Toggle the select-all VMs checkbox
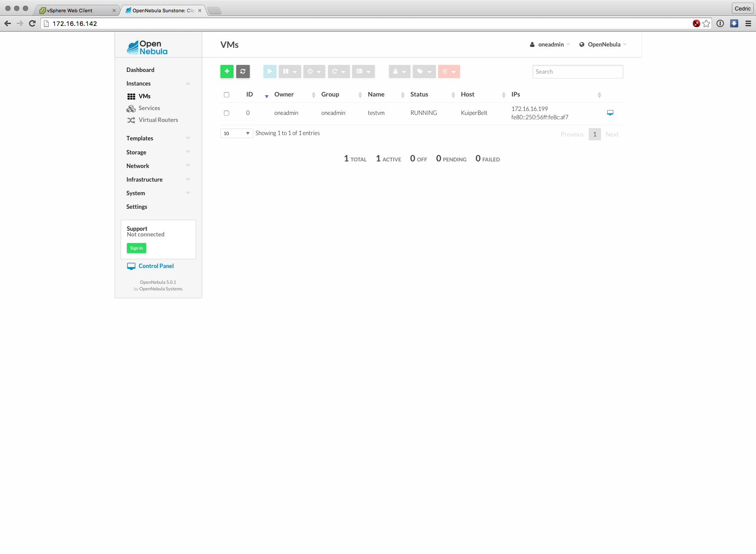Screen dimensions: 756x554 tap(227, 95)
